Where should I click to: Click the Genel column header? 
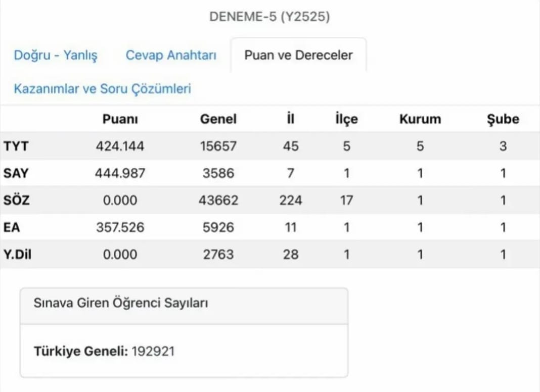[x=218, y=119]
